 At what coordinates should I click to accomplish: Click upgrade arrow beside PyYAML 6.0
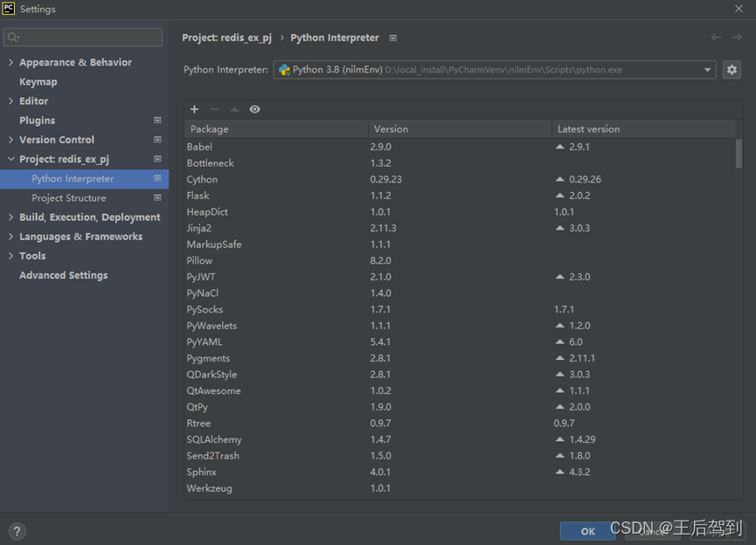[x=559, y=341]
